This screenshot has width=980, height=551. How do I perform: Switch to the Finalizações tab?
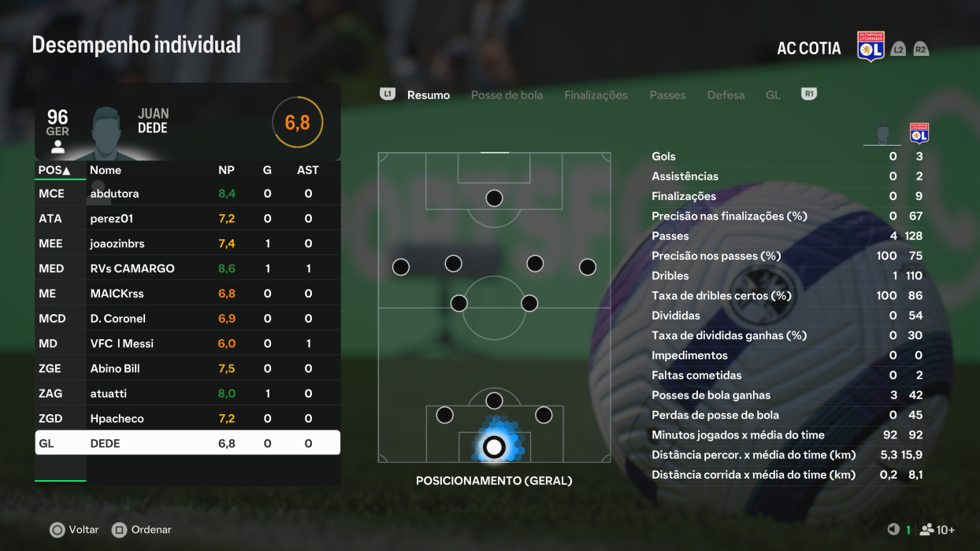click(596, 94)
